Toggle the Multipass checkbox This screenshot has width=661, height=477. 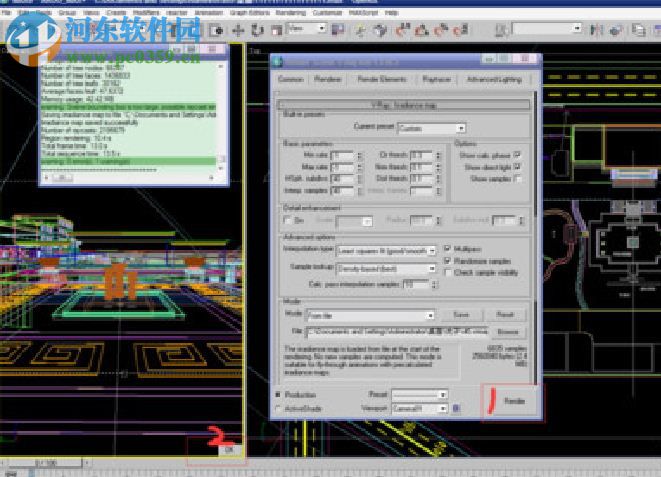[x=448, y=249]
